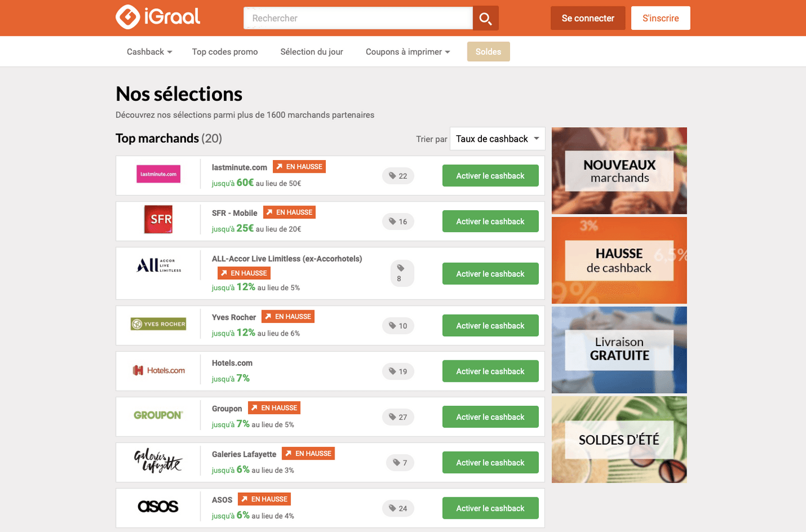Open the 10 promo codes tag for Yves Rocher
806x532 pixels.
[x=398, y=325]
